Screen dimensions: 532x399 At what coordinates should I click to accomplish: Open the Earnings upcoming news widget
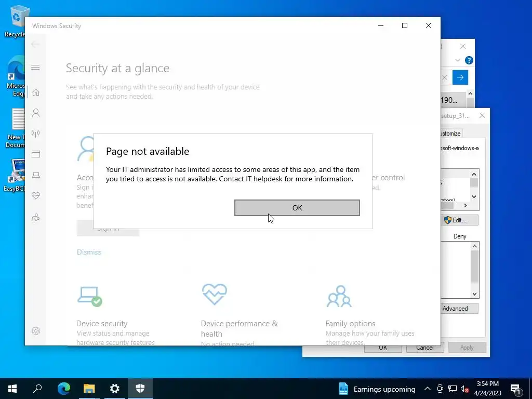pos(377,389)
